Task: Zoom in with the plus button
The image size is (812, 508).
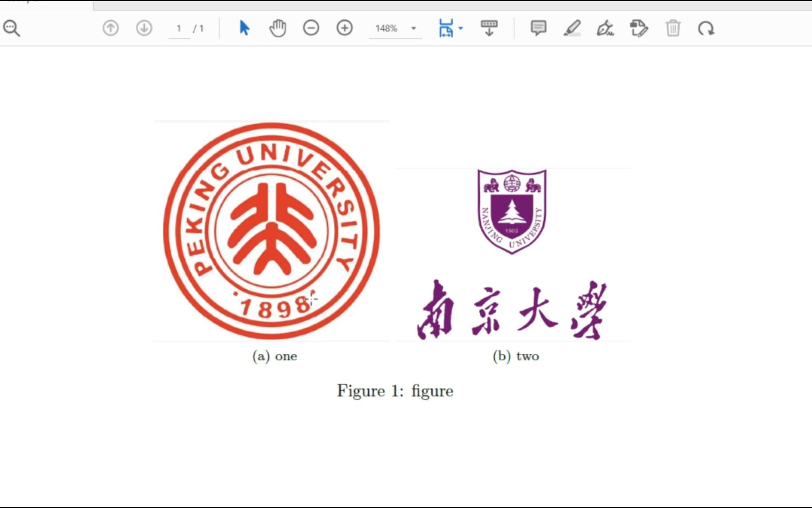Action: pyautogui.click(x=344, y=28)
